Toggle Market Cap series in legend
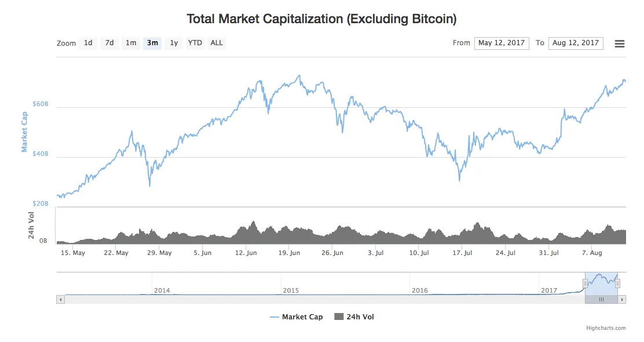 (x=296, y=317)
